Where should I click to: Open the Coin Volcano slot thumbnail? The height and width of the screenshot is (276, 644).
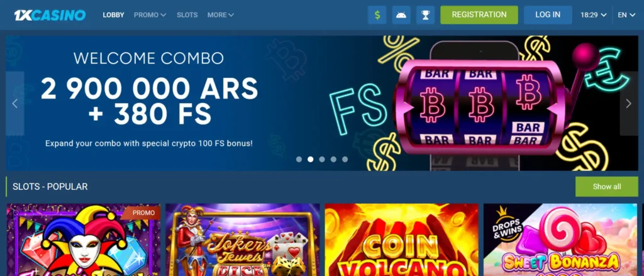pyautogui.click(x=402, y=240)
